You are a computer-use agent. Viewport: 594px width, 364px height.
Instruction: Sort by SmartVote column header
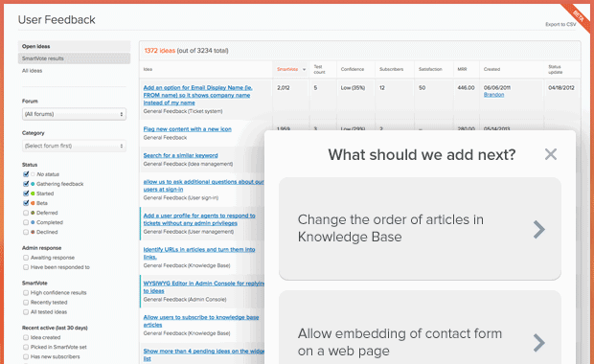pos(290,69)
